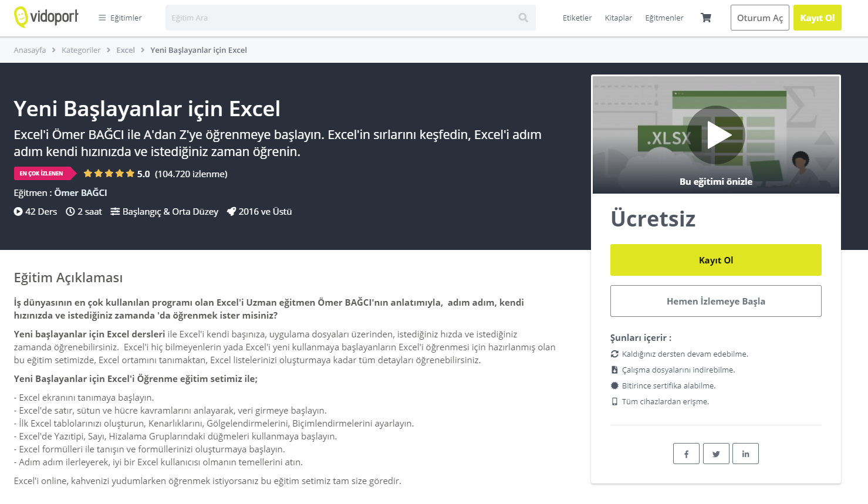868x504 pixels.
Task: Open the Etiketler page
Action: 577,18
